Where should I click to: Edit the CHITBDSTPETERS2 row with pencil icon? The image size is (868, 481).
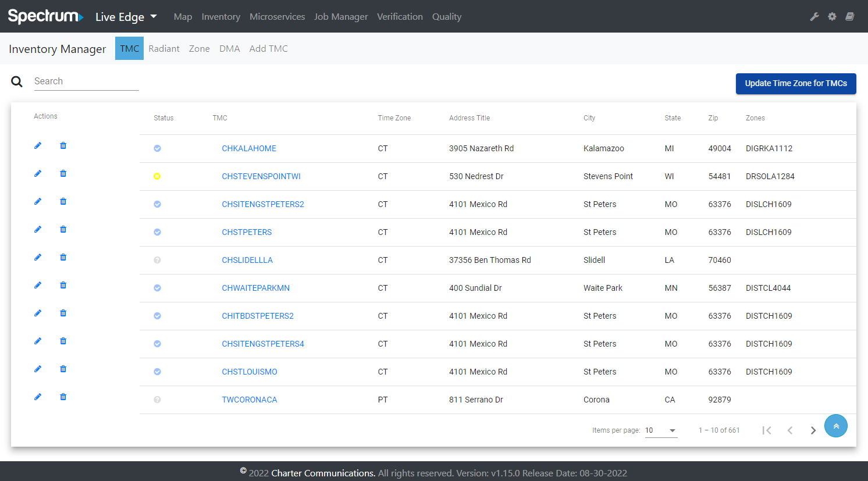click(x=38, y=313)
